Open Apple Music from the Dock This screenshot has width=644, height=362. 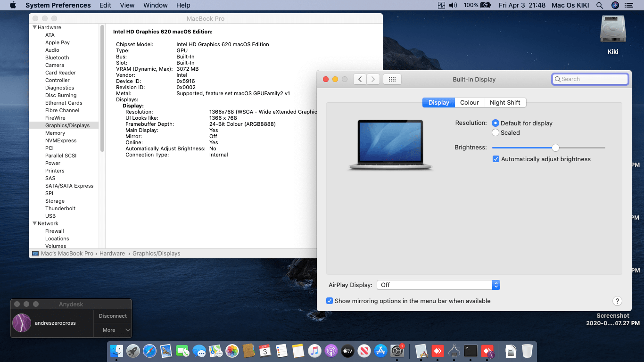[314, 351]
